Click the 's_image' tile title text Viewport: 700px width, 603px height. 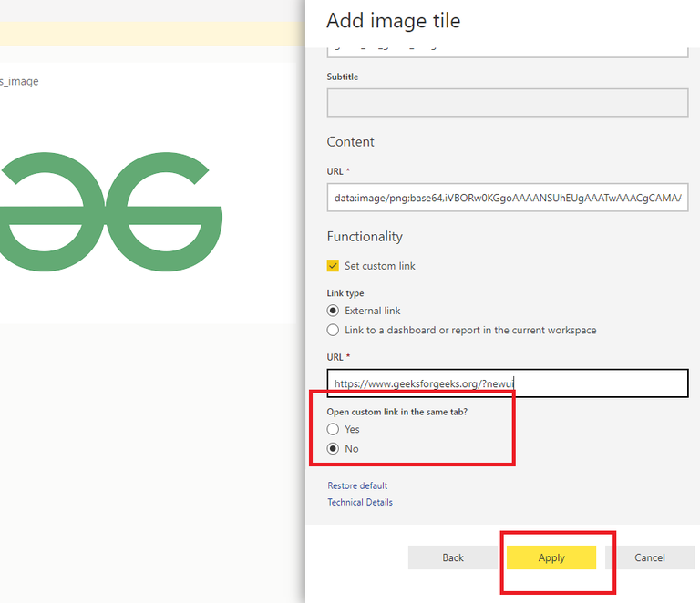point(19,81)
